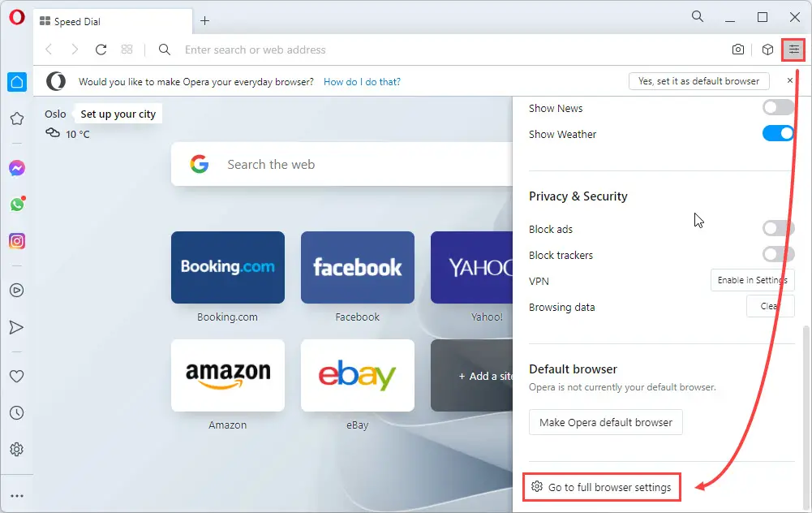Click Enable in Settings for VPN

click(x=753, y=280)
